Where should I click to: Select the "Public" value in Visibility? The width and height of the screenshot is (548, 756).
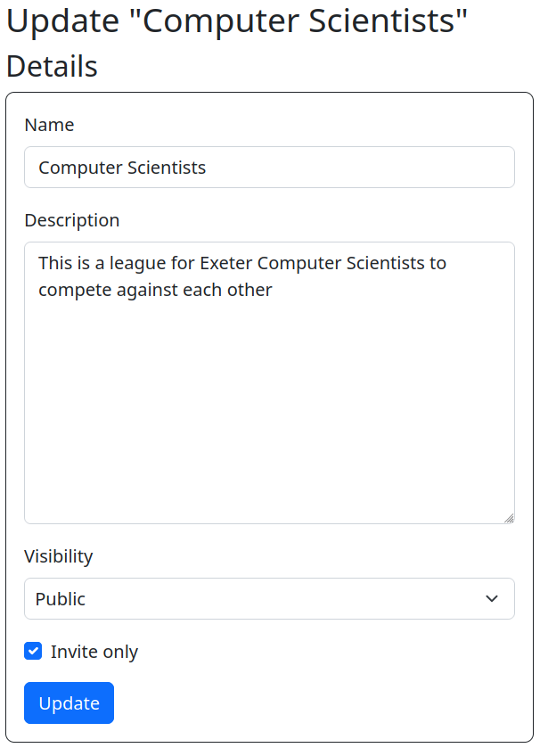(61, 599)
